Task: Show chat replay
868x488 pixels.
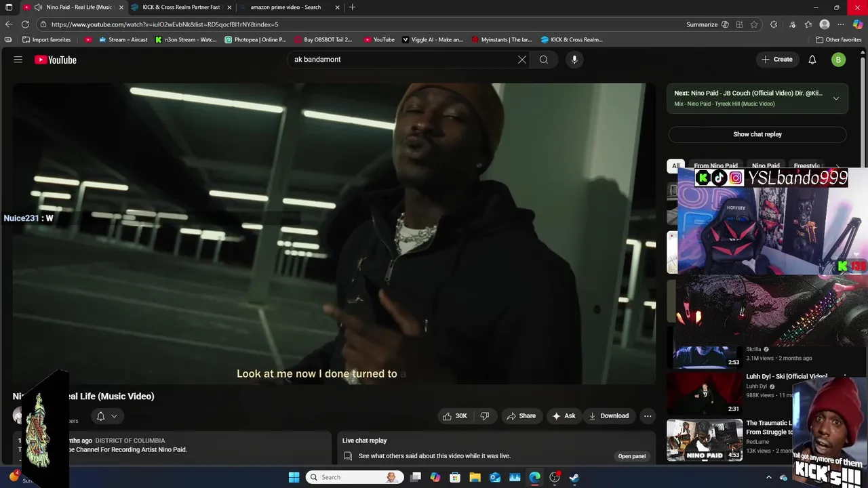Action: click(x=757, y=134)
